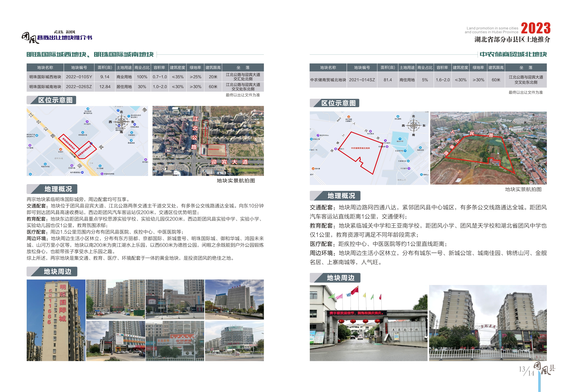
Task: Select the 城关中学 school map pin
Action: [x=400, y=139]
